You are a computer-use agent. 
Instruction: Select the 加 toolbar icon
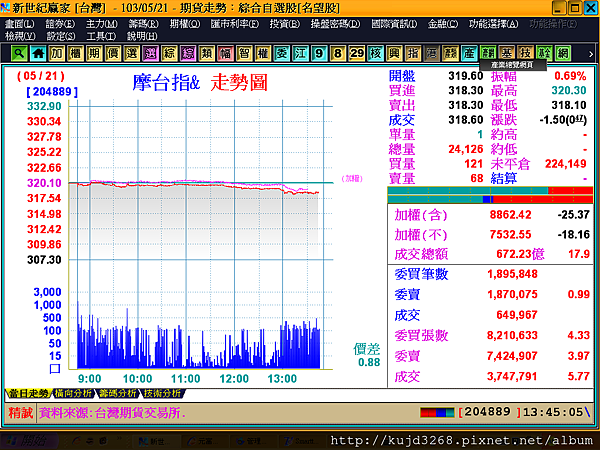click(57, 53)
